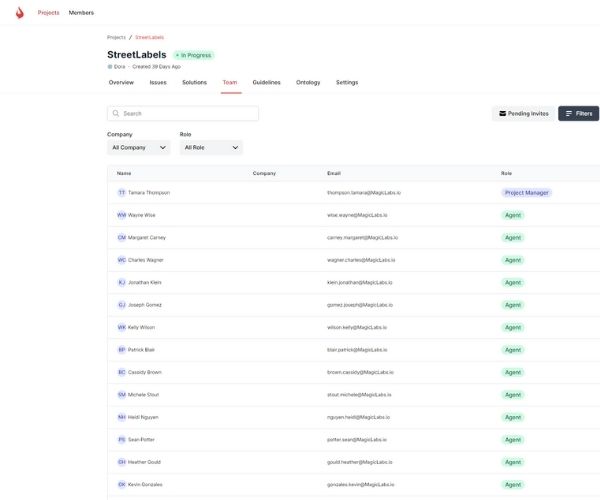Click the email stout.michele@MagicLabs.io
The height and width of the screenshot is (500, 600).
point(359,394)
